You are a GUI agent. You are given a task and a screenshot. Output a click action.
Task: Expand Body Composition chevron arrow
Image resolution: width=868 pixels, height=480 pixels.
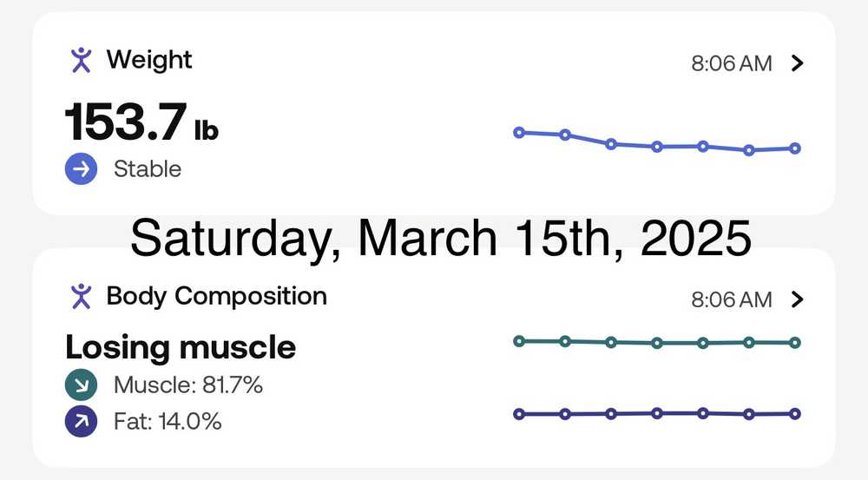[x=799, y=299]
